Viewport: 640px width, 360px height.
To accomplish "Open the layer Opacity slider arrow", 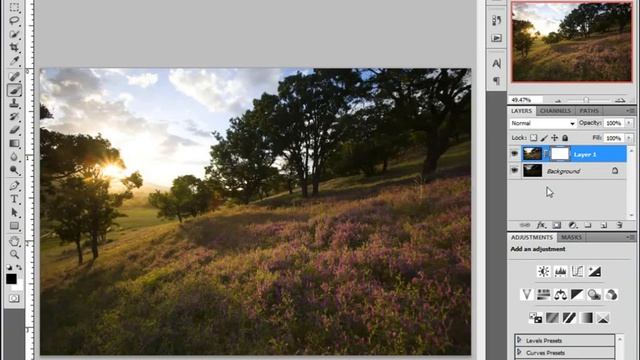I will pos(629,123).
